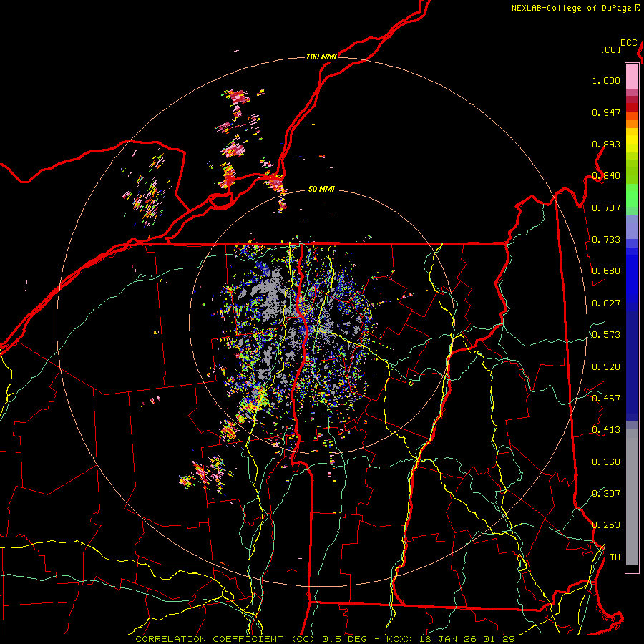Select the 0.627 legend value

click(606, 303)
